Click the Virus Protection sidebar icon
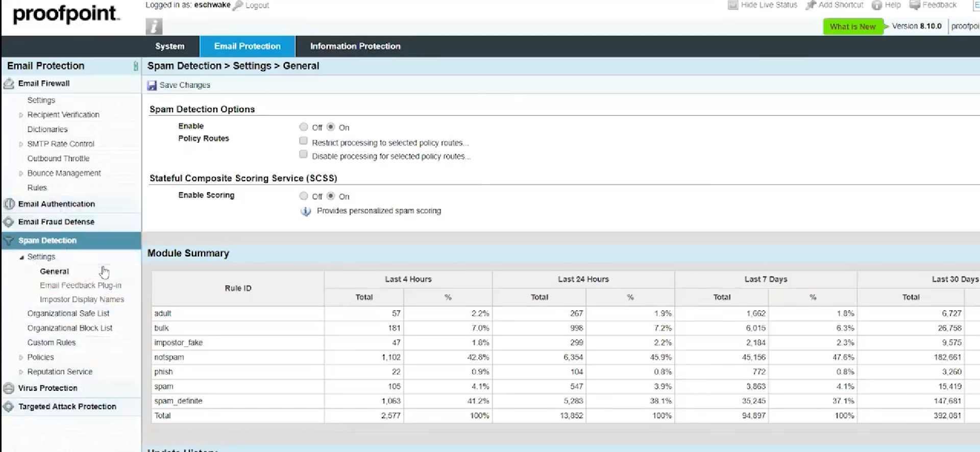This screenshot has height=452, width=980. tap(9, 388)
